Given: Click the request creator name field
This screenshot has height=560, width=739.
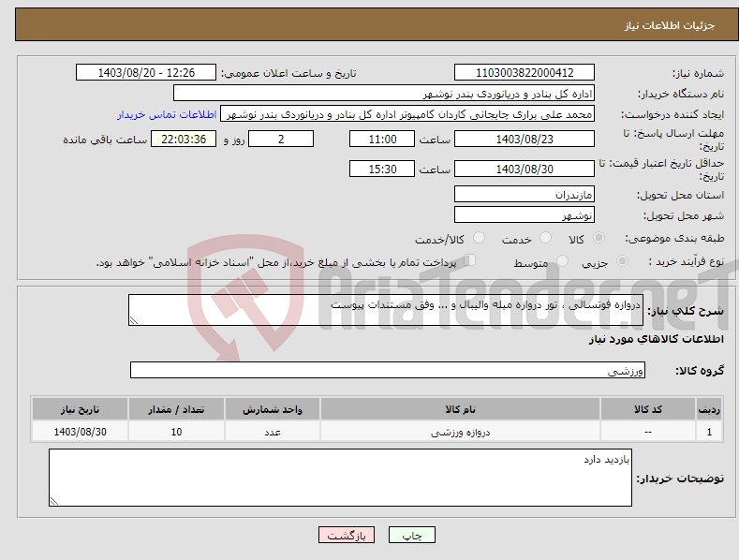Looking at the screenshot, I should (407, 114).
